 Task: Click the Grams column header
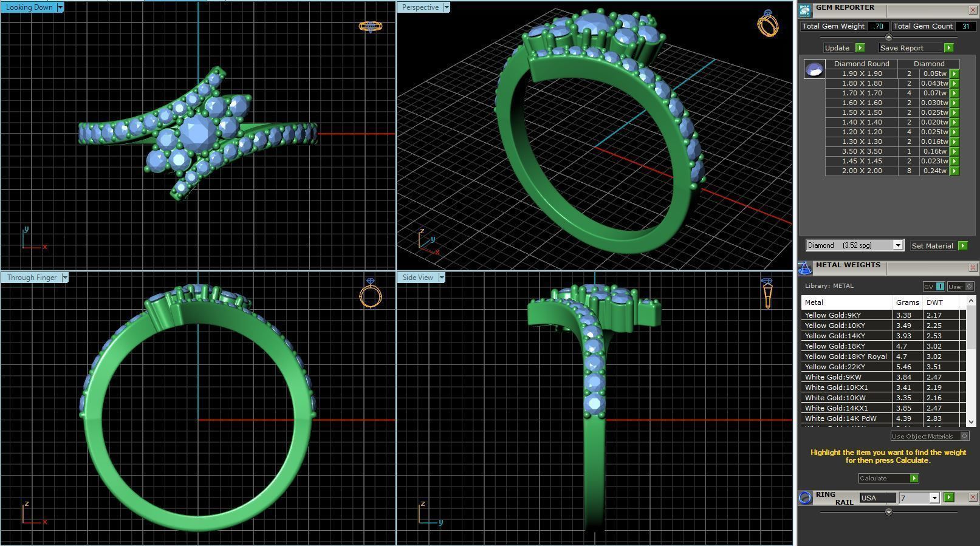(x=907, y=302)
